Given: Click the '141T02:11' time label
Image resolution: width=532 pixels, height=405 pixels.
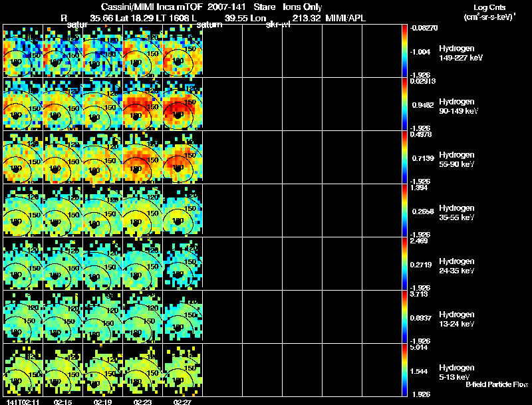Looking at the screenshot, I should tap(23, 402).
